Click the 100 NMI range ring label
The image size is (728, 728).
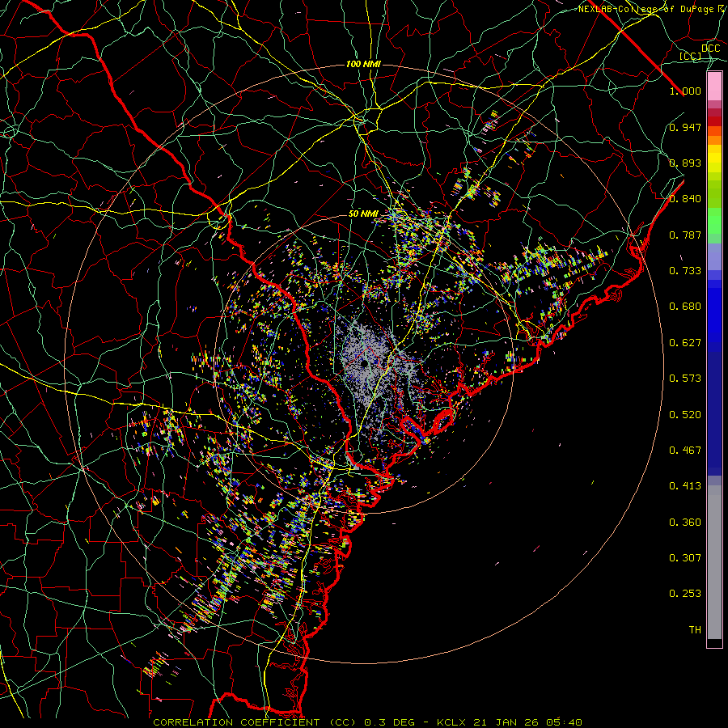tap(363, 64)
